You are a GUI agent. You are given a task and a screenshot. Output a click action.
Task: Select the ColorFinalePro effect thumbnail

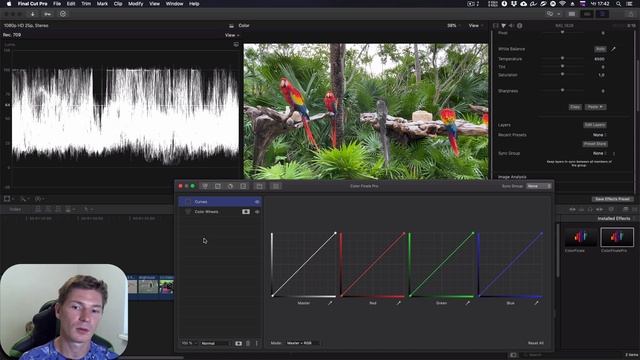617,237
